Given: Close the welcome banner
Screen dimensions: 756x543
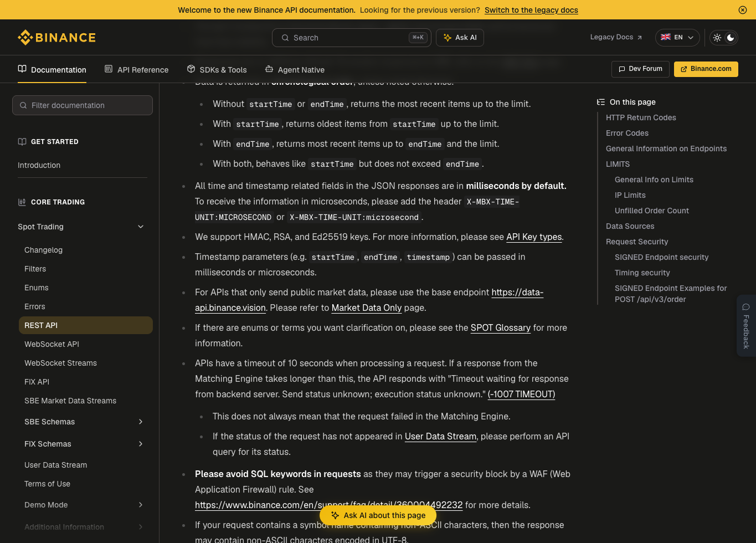Looking at the screenshot, I should 743,10.
